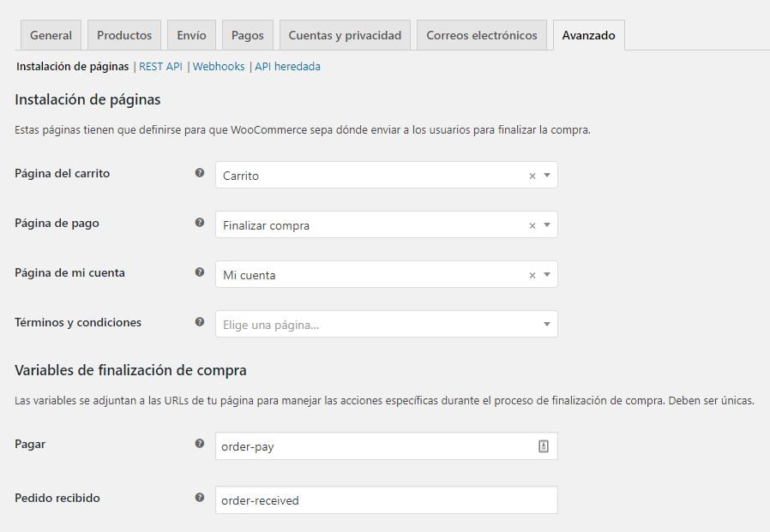The width and height of the screenshot is (770, 532).
Task: Switch to the Correos electrónicos tab
Action: click(481, 35)
